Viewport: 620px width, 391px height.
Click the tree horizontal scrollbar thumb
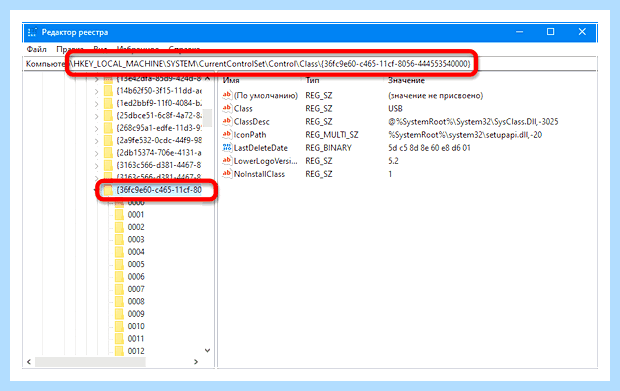[x=91, y=362]
